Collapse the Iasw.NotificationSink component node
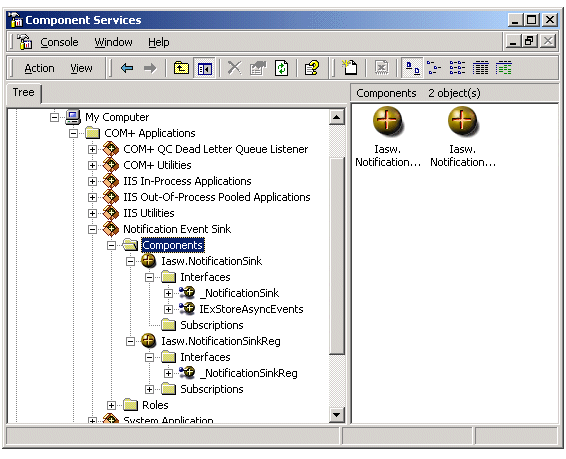This screenshot has height=459, width=566. [x=131, y=261]
